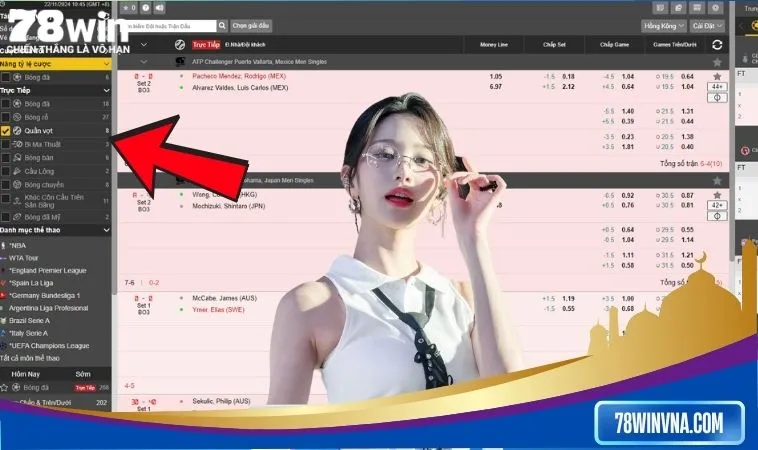Screen dimensions: 758x450
Task: Tick the Bóng đá Mỹ checkbox
Action: click(x=5, y=217)
